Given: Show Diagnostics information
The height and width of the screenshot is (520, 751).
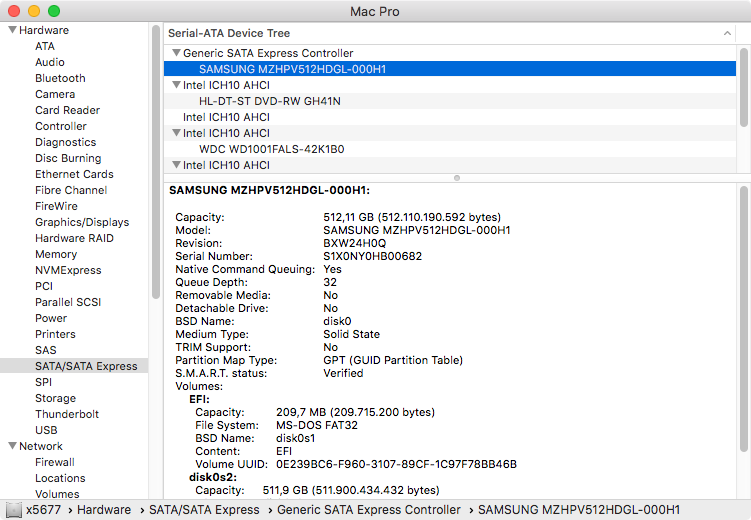Looking at the screenshot, I should (66, 142).
